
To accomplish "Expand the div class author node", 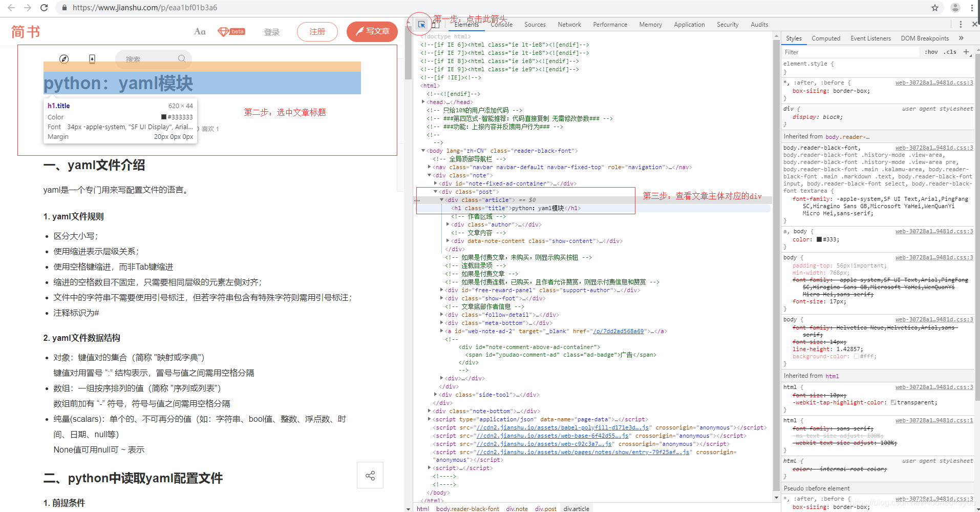I will coord(448,224).
